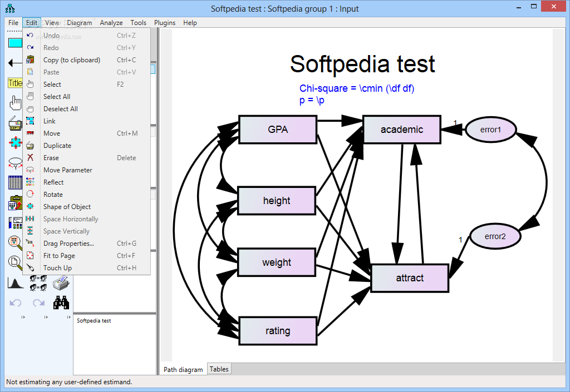
Task: Click the error1 ellipse
Action: pyautogui.click(x=491, y=130)
